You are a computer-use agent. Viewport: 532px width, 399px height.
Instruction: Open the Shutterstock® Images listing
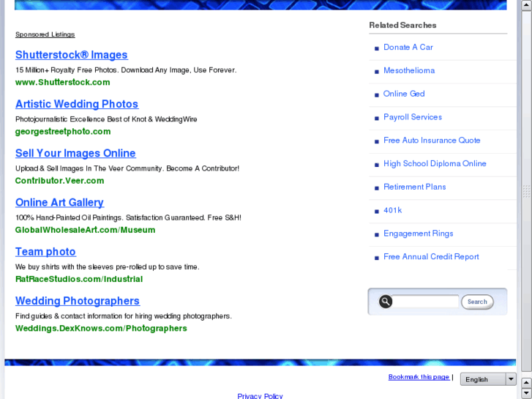[71, 55]
